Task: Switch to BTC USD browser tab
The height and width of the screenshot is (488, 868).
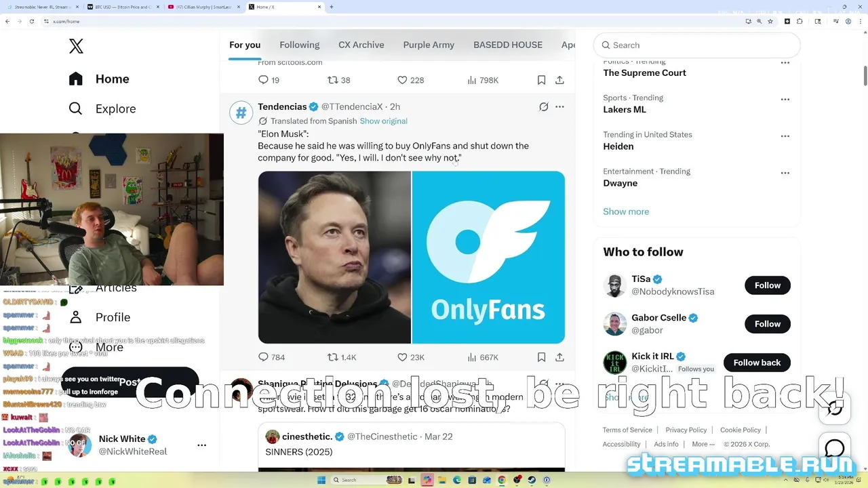Action: pos(124,7)
